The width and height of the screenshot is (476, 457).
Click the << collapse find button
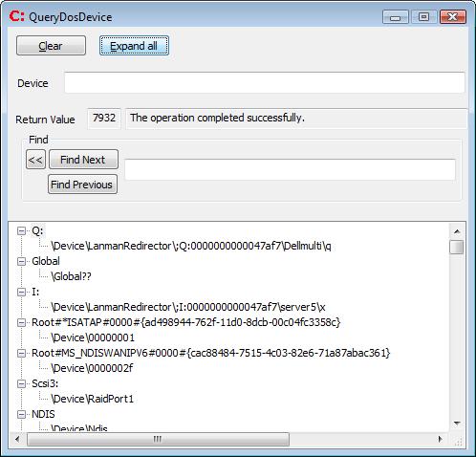tap(35, 160)
